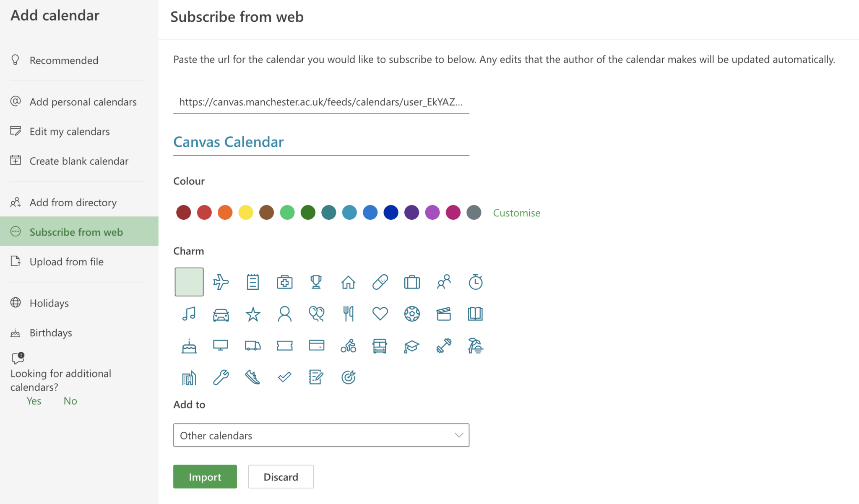This screenshot has width=859, height=504.
Task: Choose the graduation cap charm
Action: (412, 346)
